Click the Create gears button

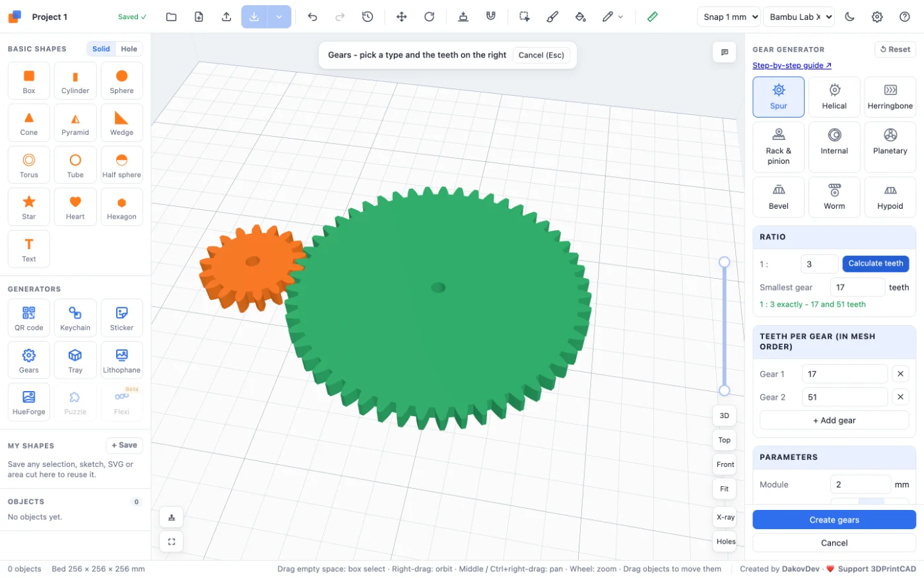click(834, 520)
